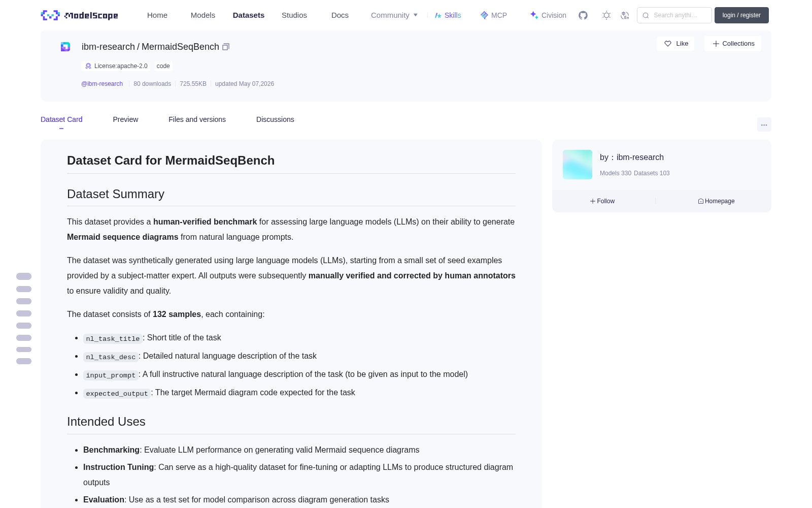Expand the Community dropdown menu
This screenshot has height=508, width=812.
(394, 15)
